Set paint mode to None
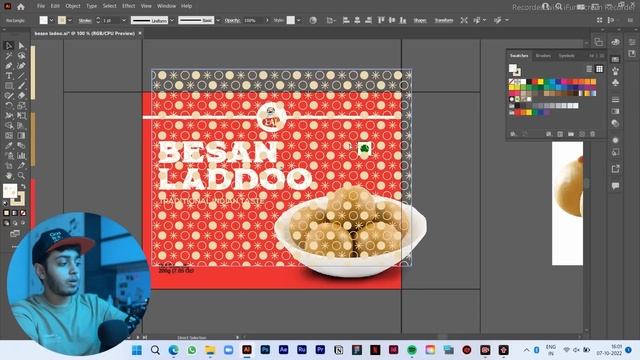The width and height of the screenshot is (640, 360). [x=23, y=213]
